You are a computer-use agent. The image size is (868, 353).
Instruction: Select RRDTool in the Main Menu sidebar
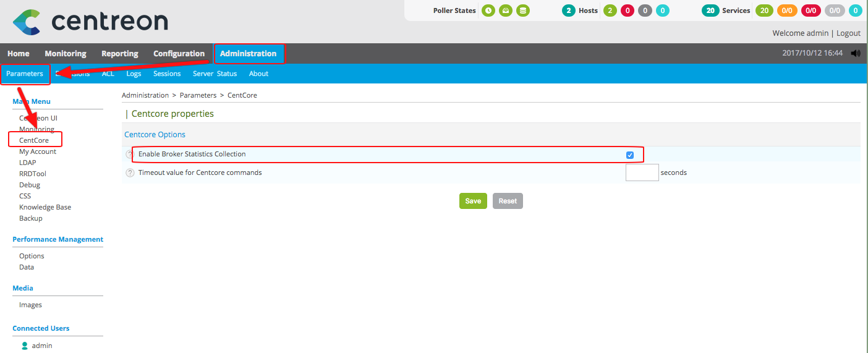pyautogui.click(x=33, y=174)
